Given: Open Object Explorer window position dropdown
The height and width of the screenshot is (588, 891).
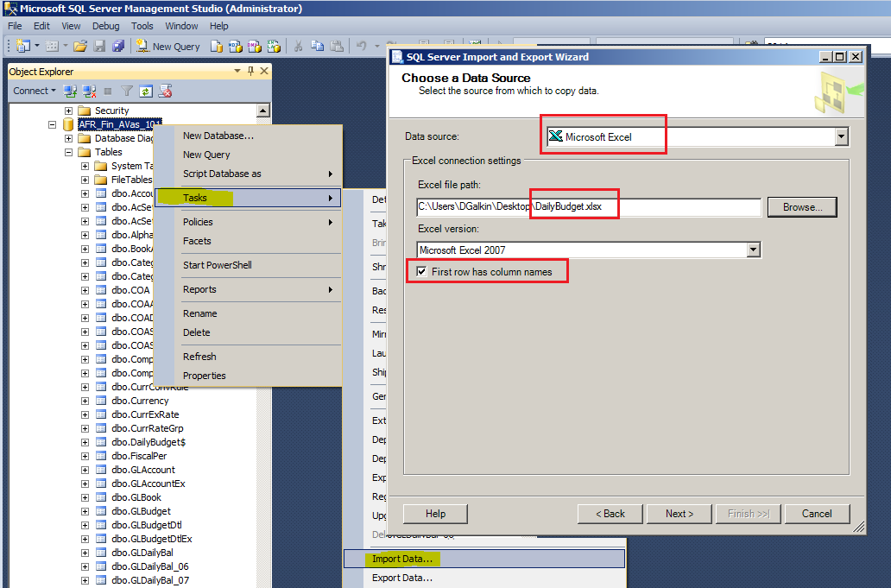Looking at the screenshot, I should [237, 71].
